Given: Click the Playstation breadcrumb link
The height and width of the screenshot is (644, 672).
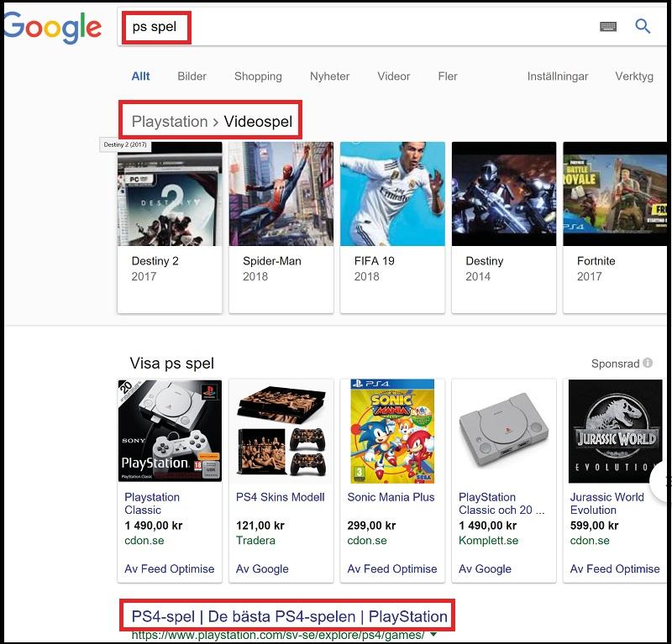Looking at the screenshot, I should tap(170, 122).
